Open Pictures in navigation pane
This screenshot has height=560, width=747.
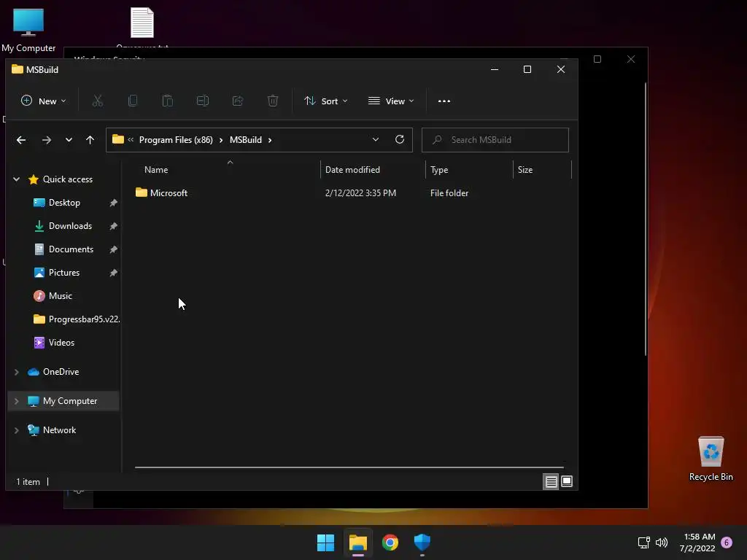point(64,273)
